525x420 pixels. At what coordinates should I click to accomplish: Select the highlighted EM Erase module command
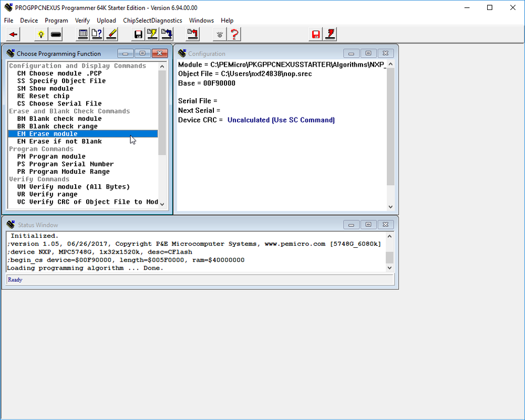[83, 134]
